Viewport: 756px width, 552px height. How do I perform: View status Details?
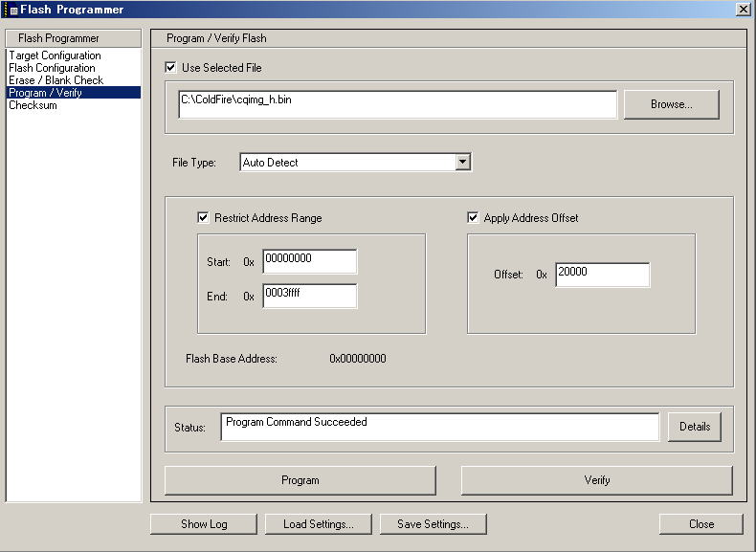tap(695, 427)
